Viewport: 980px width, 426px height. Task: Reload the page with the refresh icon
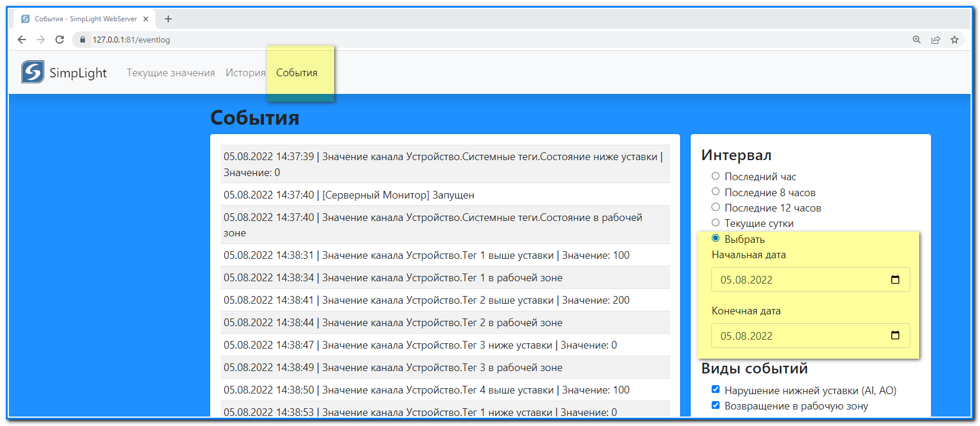(x=60, y=40)
